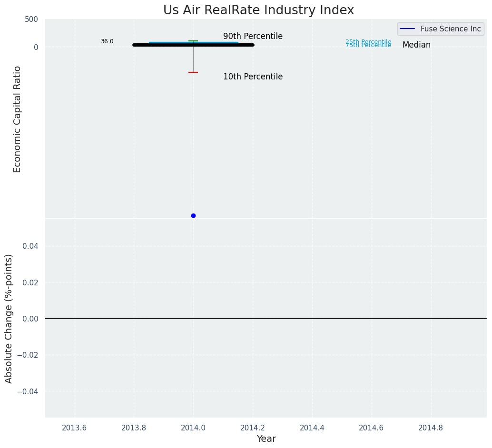Click the 10th Percentile annotation
Image resolution: width=492 pixels, height=448 pixels.
[253, 77]
